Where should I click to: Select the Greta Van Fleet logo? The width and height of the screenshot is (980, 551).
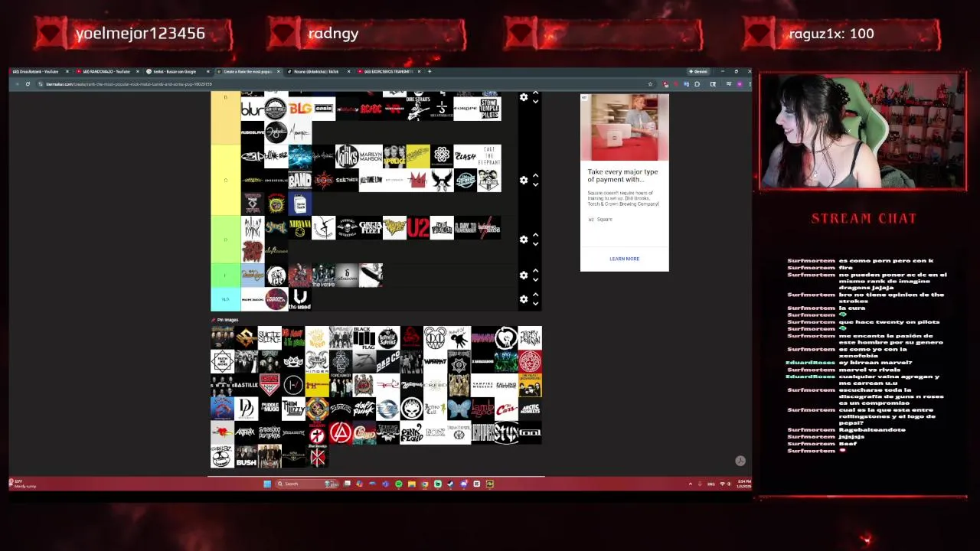pos(371,227)
